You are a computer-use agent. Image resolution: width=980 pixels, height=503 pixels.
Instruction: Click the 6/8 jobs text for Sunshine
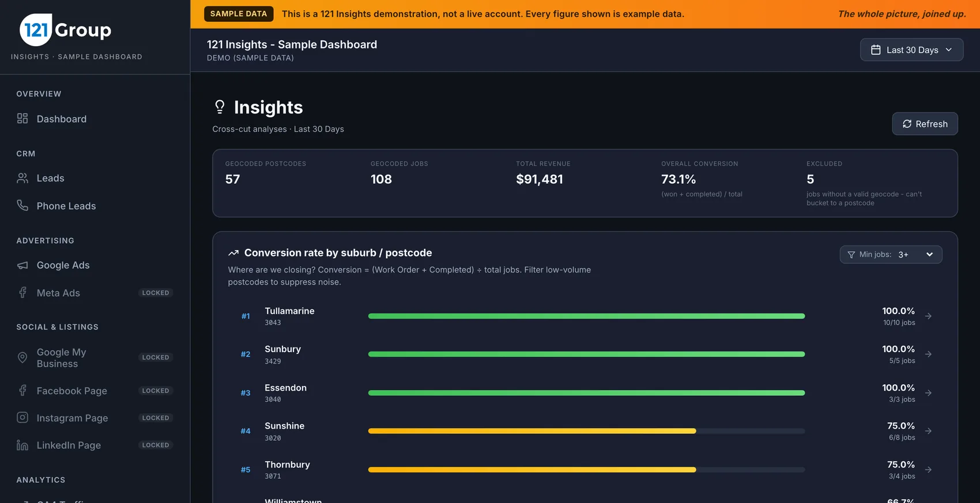tap(902, 438)
